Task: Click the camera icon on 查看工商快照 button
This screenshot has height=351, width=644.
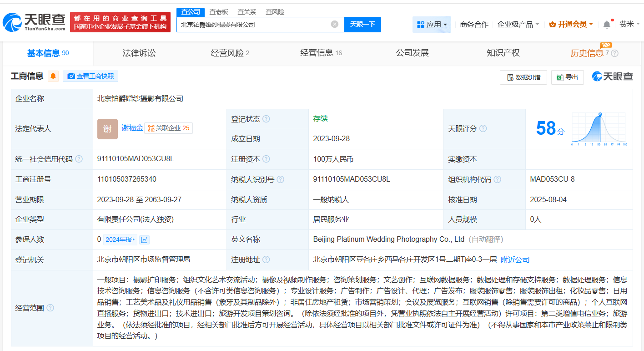Action: [x=71, y=76]
